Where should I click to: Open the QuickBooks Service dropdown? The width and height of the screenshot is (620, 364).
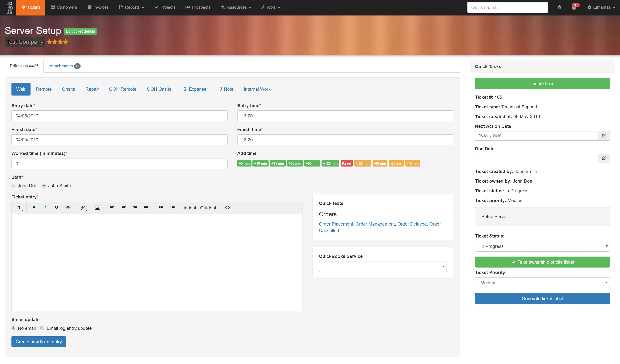383,266
